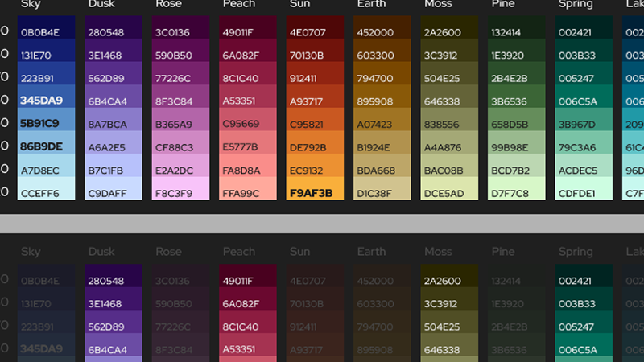
Task: Select lower palette's 280548 Dusk swatch
Action: tap(114, 276)
